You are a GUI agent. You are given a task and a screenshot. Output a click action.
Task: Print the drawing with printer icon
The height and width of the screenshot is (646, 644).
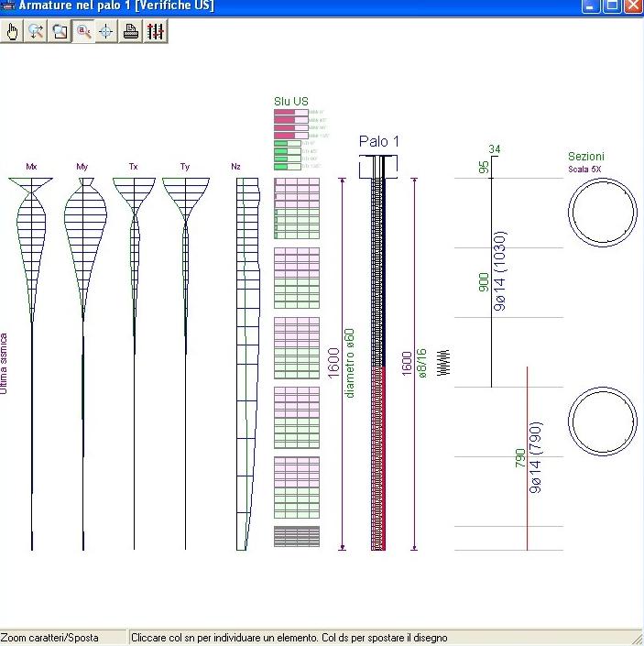tap(131, 31)
